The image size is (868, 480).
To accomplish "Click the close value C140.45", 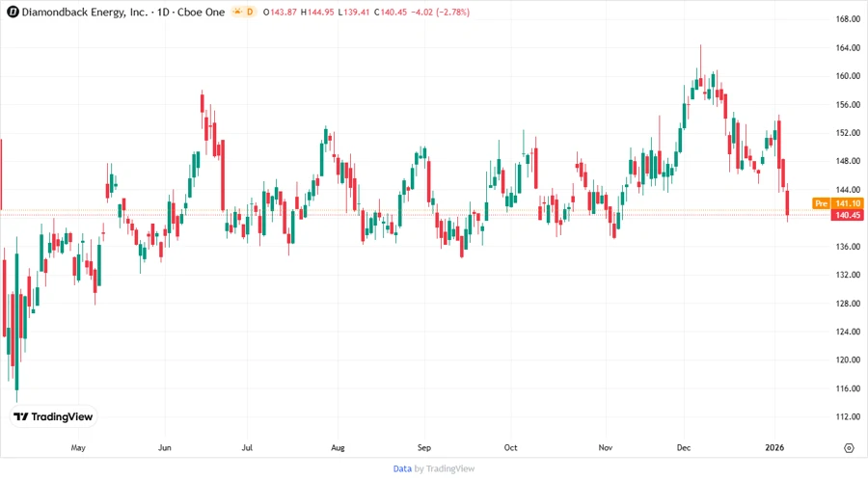I will coord(391,13).
